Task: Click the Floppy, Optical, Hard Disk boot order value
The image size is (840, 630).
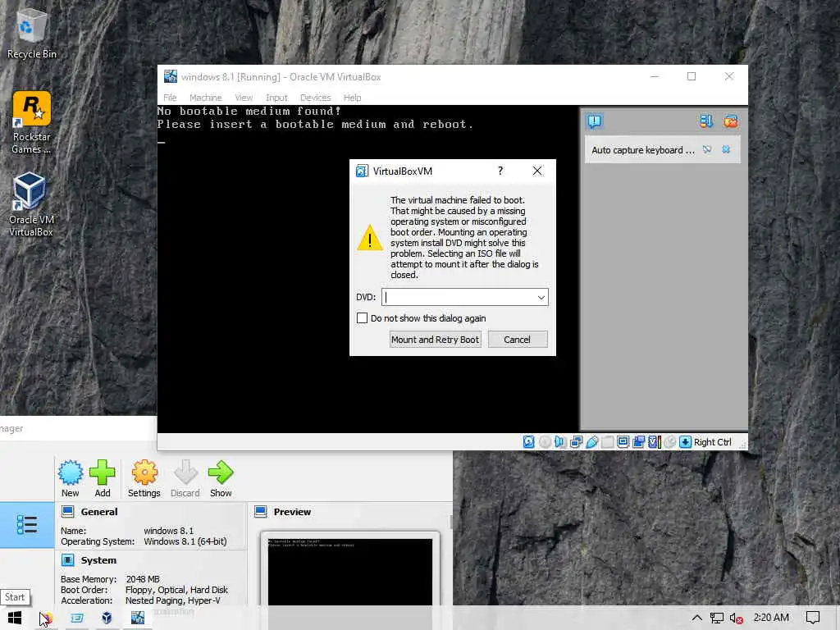Action: (x=177, y=590)
